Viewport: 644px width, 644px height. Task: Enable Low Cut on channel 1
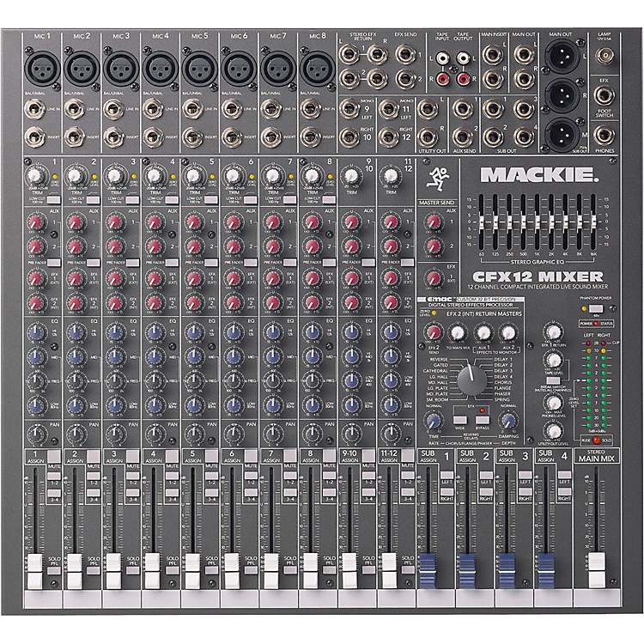click(x=53, y=200)
